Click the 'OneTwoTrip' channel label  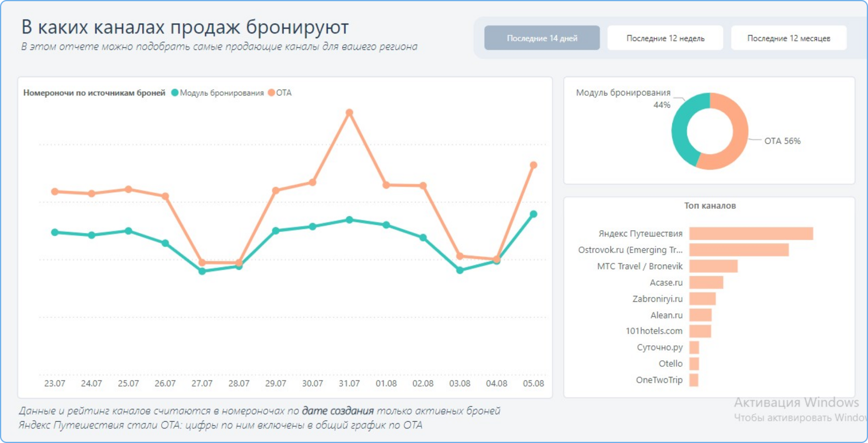coord(659,380)
